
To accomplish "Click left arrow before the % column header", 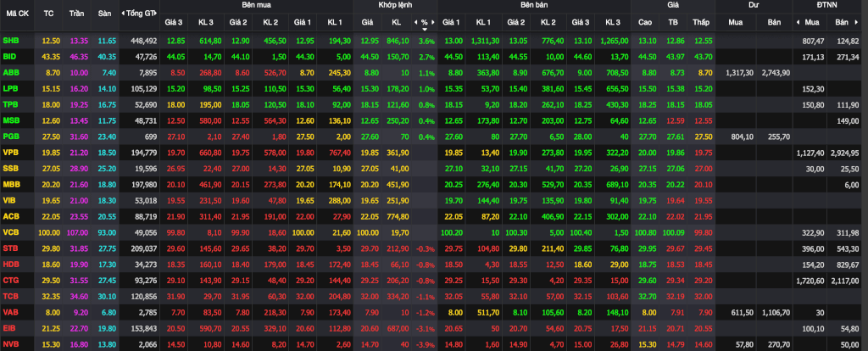I will (415, 22).
